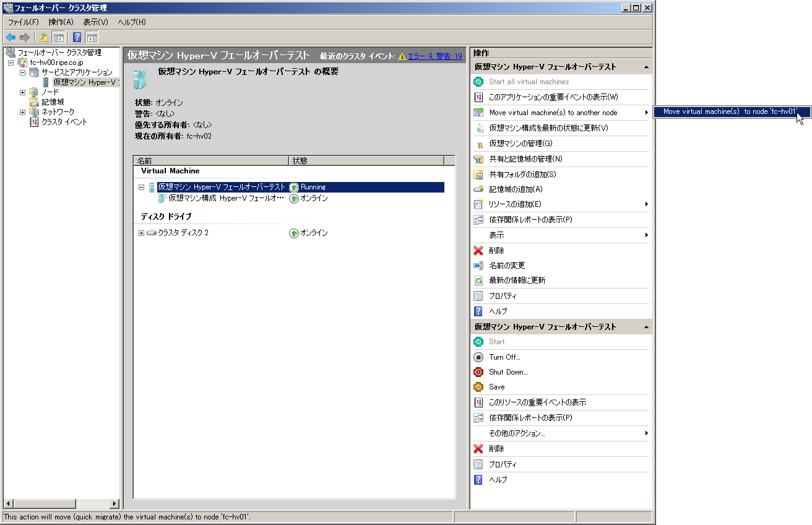
Task: Click the ヘルプ icon in lower action section
Action: tap(478, 480)
